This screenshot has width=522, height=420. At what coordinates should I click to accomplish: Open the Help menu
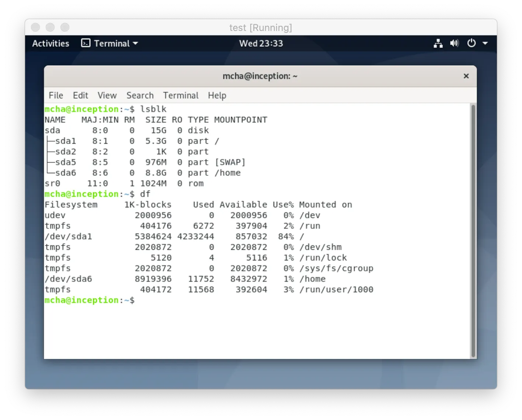point(217,95)
